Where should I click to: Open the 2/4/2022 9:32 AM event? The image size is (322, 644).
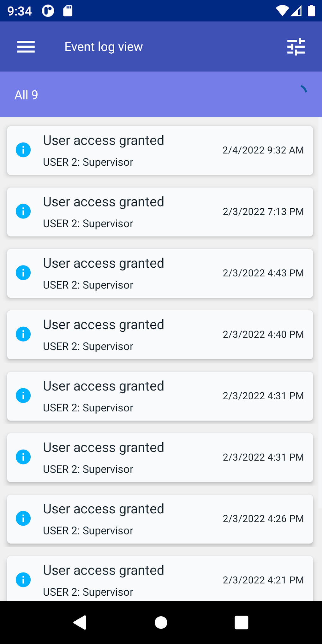click(x=160, y=151)
